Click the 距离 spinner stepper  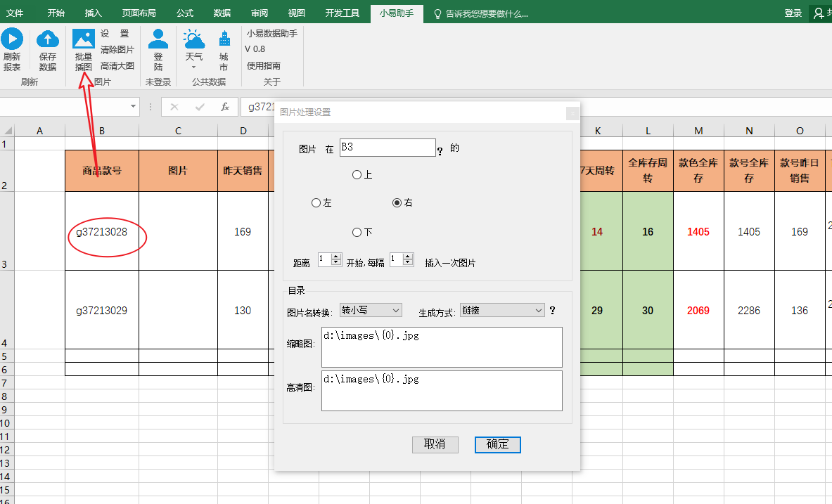point(335,259)
